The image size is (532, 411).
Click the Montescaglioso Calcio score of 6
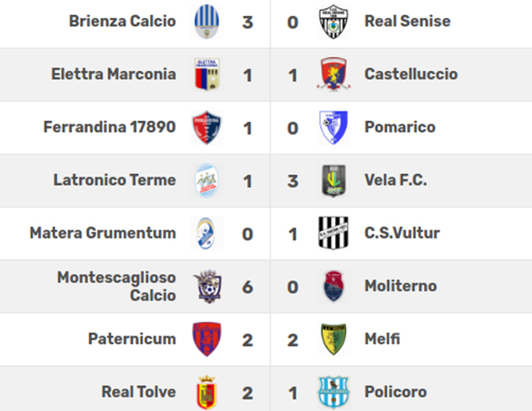click(x=247, y=287)
